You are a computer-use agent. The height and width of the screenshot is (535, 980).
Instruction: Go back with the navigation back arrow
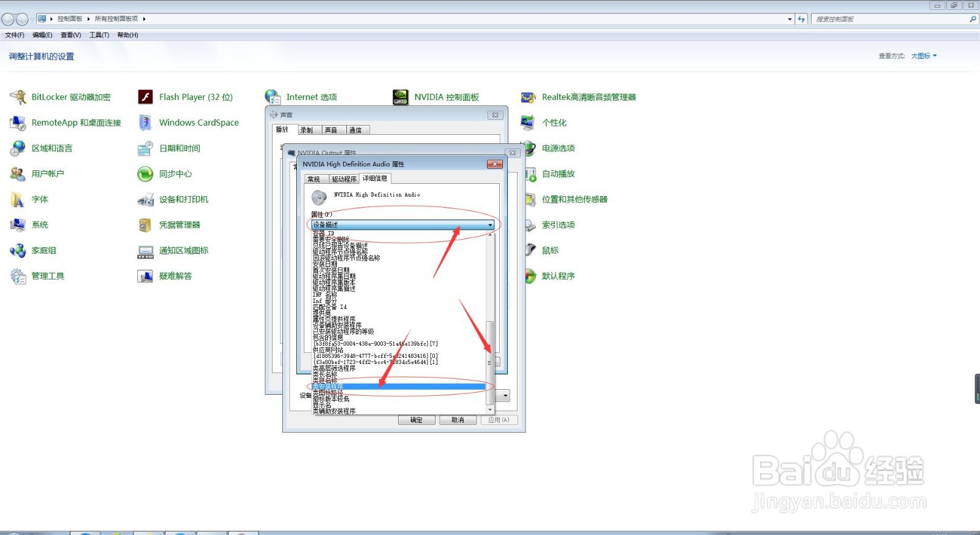(8, 19)
